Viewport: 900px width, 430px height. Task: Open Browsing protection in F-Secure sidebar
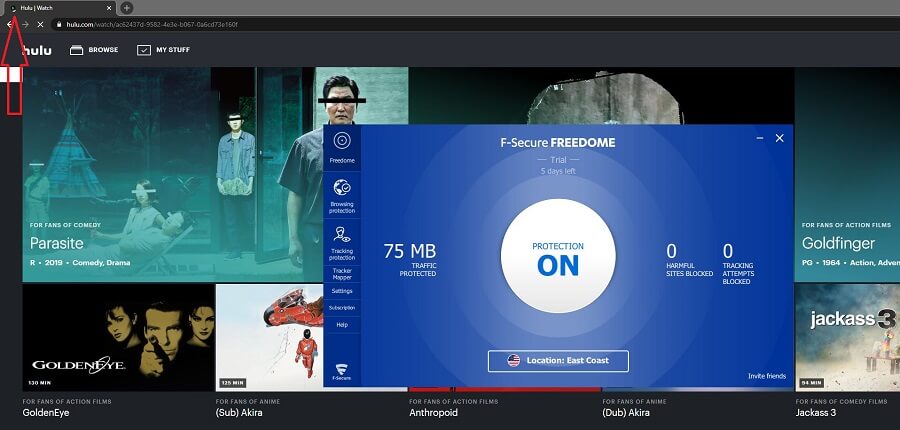342,195
